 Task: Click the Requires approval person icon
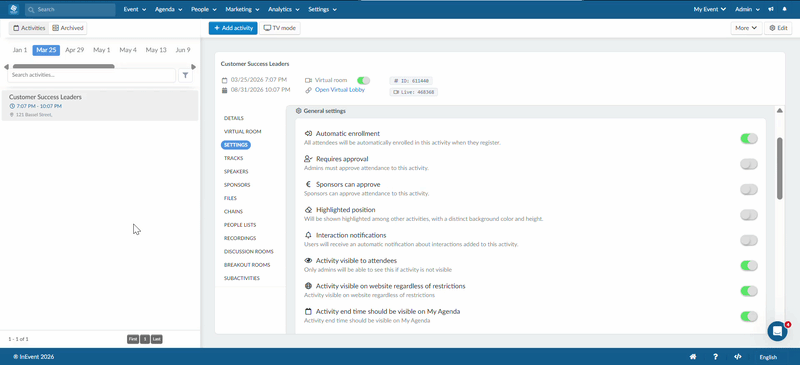point(308,159)
